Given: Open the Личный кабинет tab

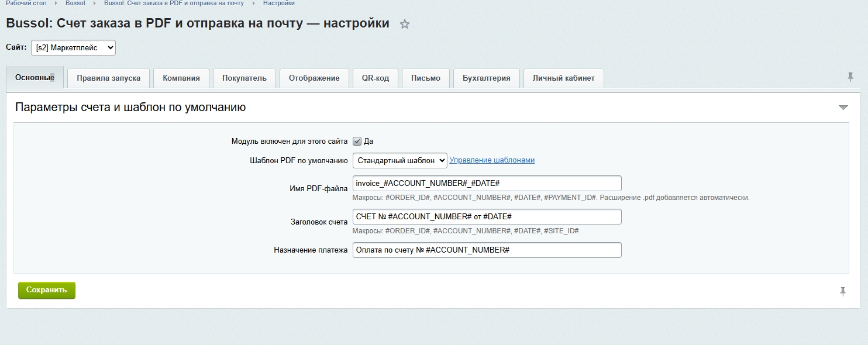Looking at the screenshot, I should [x=563, y=78].
